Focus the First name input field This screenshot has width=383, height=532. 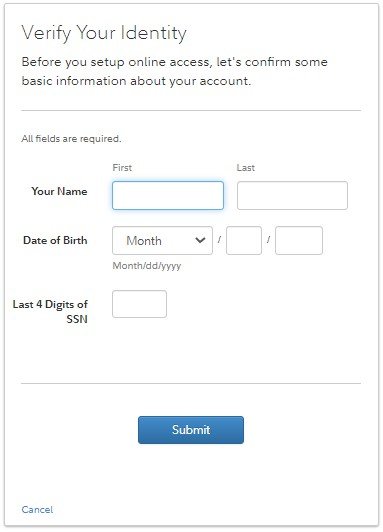(168, 195)
